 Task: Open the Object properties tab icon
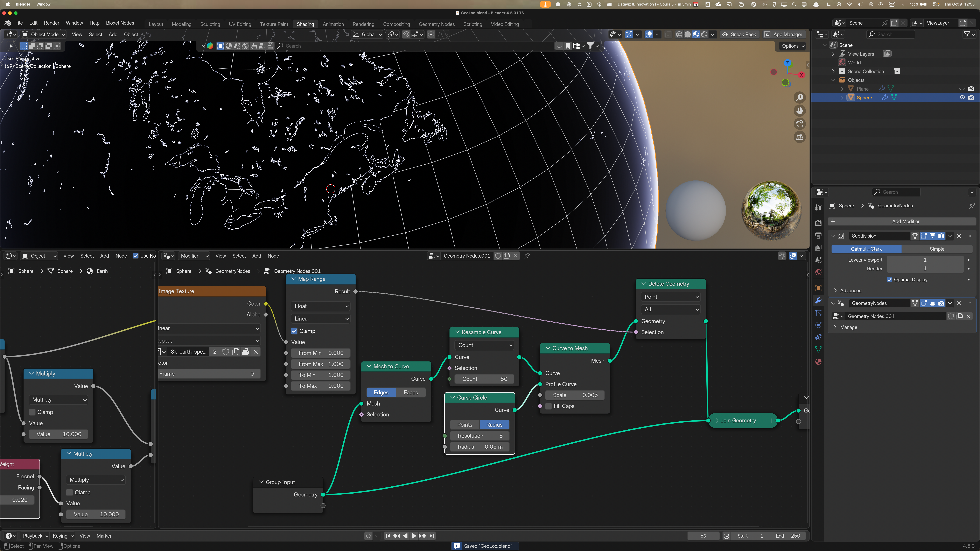[x=818, y=288]
